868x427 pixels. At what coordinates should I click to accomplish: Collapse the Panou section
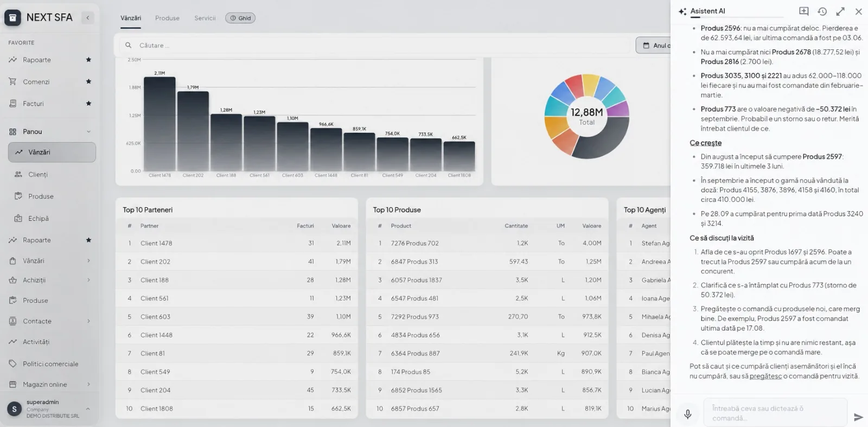(x=88, y=131)
